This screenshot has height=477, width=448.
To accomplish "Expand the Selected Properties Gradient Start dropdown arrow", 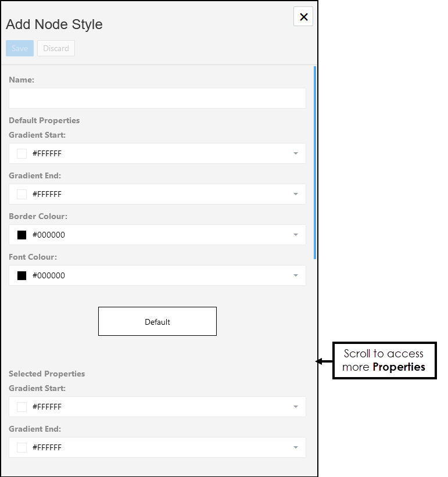I will (x=295, y=407).
